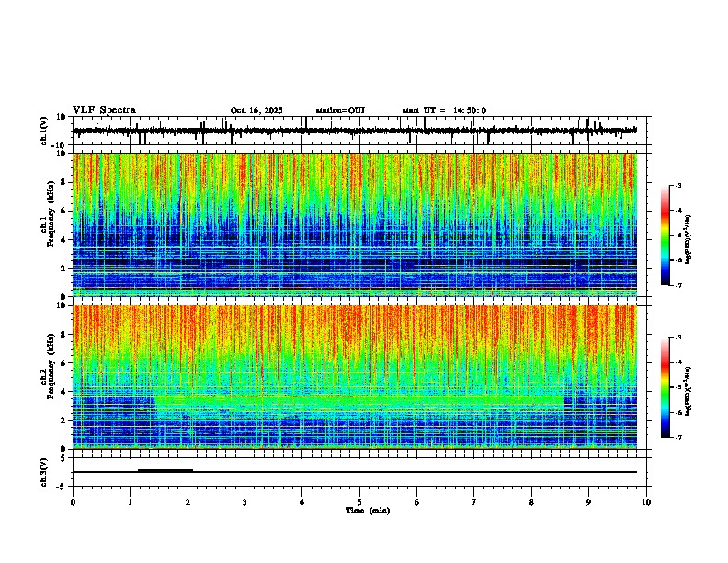Click tick label "6" on the Time axis
728x563 pixels.
point(417,502)
